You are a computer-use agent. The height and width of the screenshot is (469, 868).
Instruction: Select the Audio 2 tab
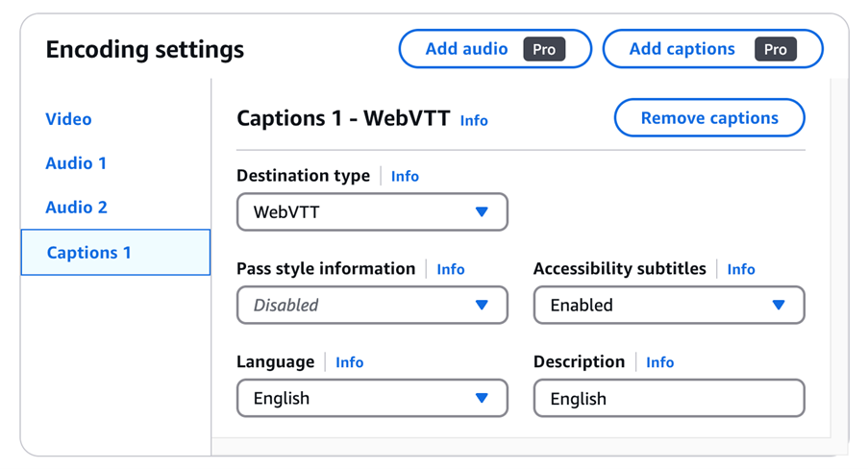(x=76, y=208)
